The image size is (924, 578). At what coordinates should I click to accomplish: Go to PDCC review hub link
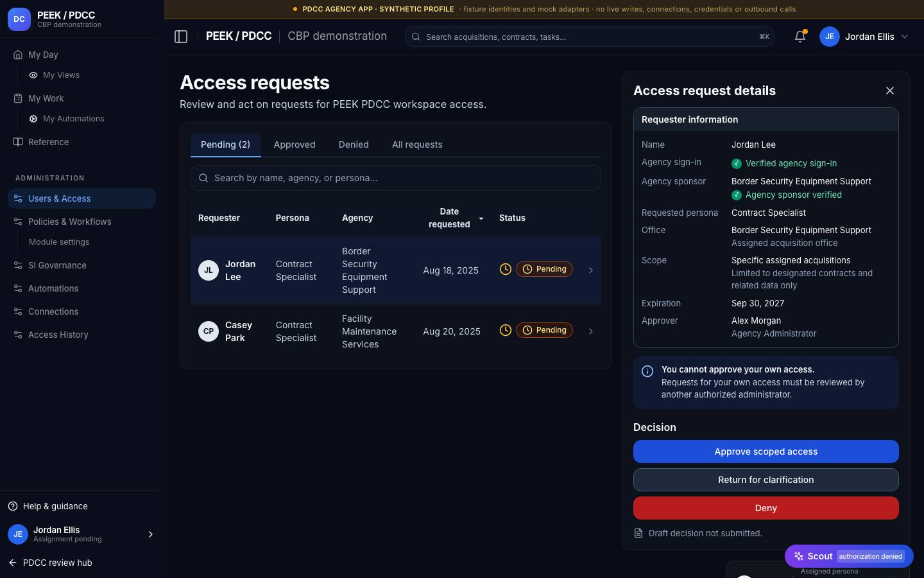(x=57, y=563)
